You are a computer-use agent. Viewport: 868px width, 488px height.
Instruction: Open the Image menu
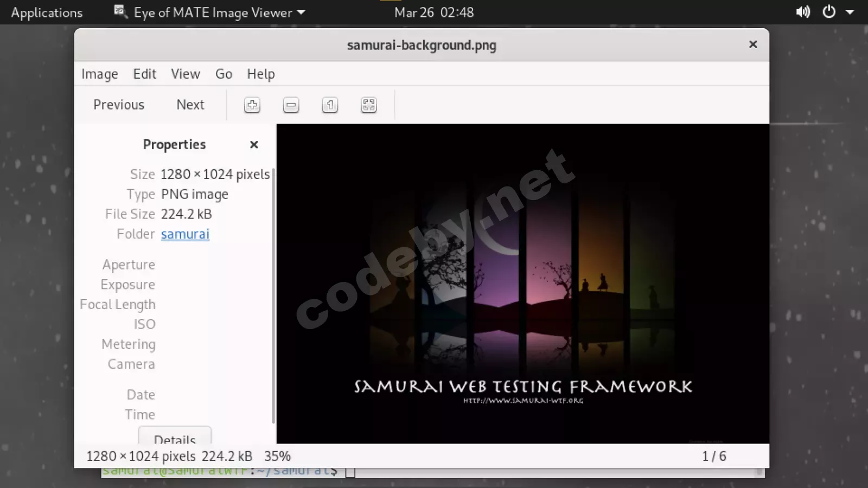[x=100, y=74]
